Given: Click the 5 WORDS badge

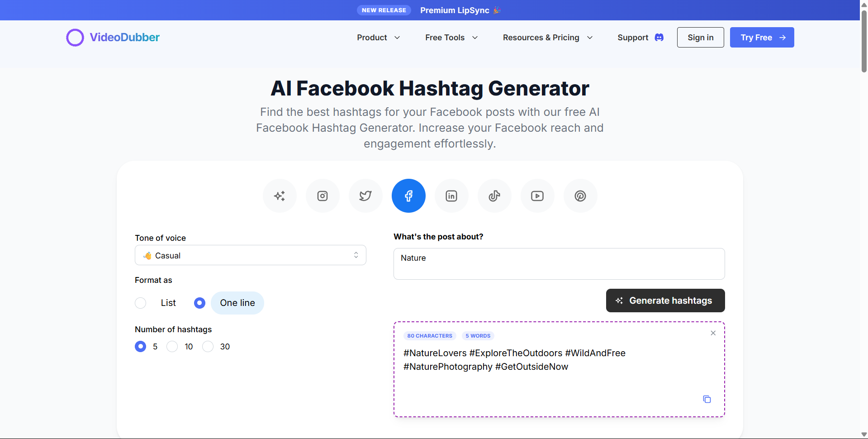Looking at the screenshot, I should pos(478,336).
